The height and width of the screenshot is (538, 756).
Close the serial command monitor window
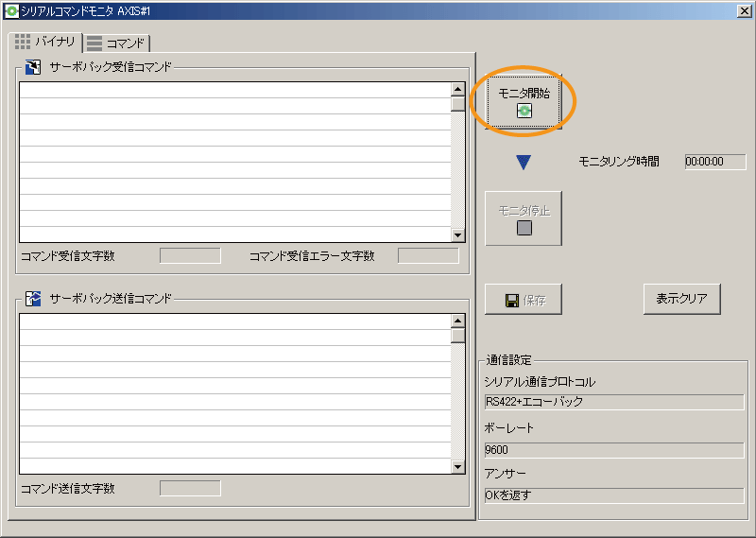(744, 9)
